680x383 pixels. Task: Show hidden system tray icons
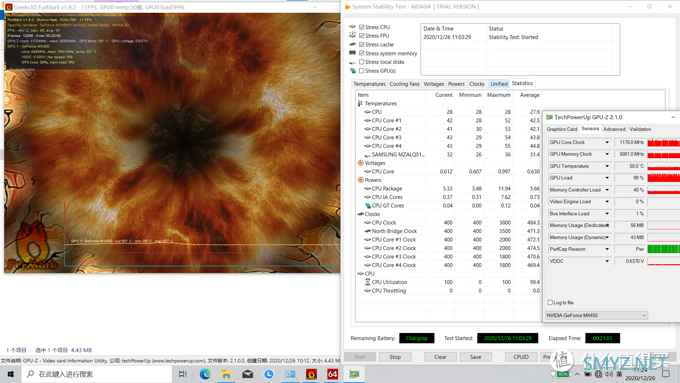click(x=577, y=374)
